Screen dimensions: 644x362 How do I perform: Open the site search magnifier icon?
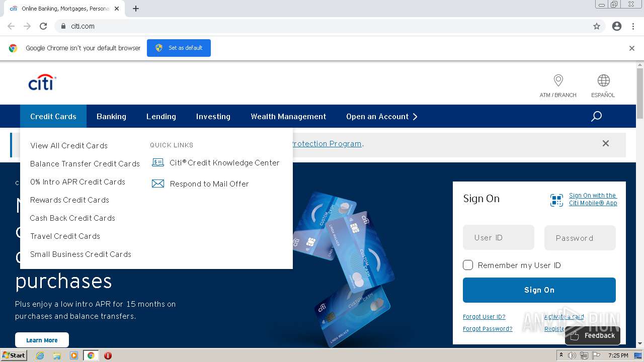pos(596,116)
